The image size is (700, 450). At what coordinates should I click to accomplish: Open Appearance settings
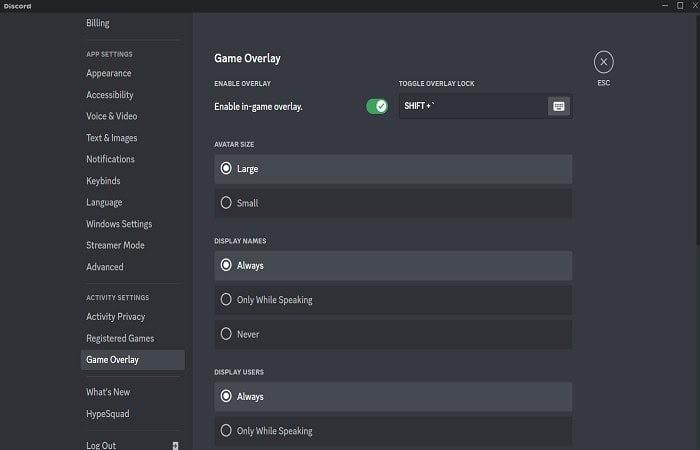point(108,73)
